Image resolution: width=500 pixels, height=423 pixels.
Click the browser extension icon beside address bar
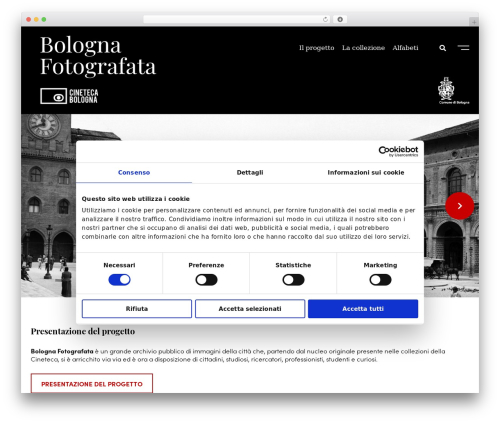[340, 20]
